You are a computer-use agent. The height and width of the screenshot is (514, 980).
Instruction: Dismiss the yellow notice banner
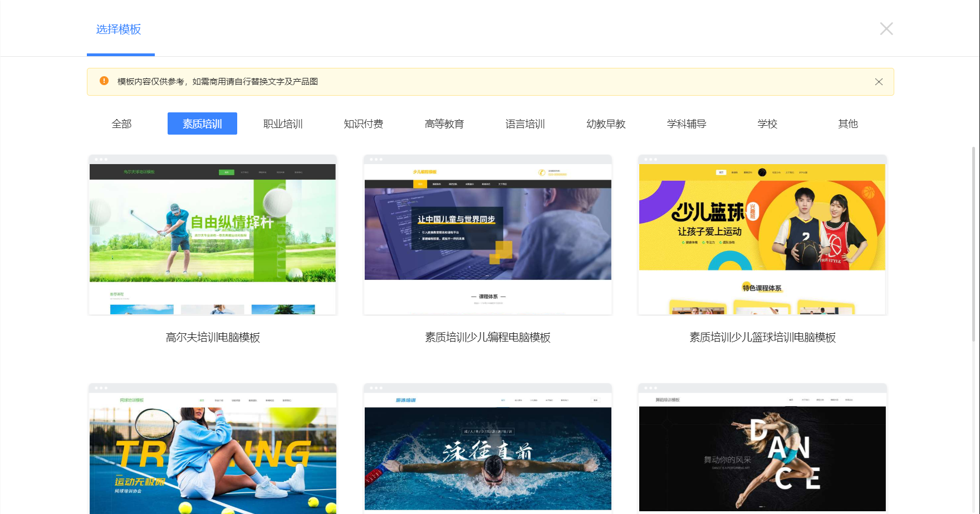click(879, 82)
